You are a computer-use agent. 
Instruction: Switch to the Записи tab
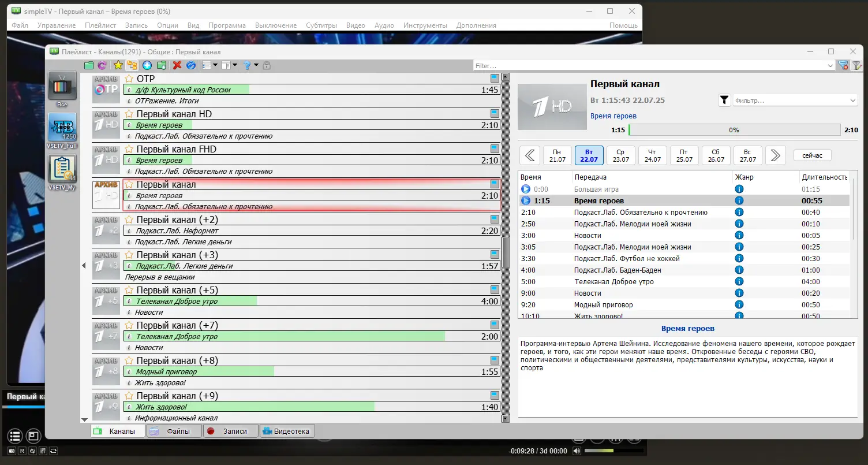point(230,431)
